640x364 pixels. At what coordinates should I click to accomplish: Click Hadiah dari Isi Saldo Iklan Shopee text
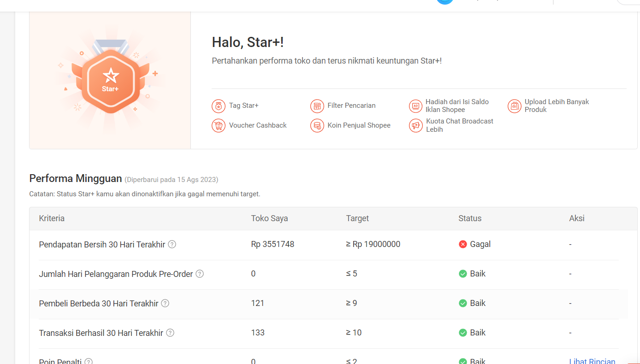[x=457, y=106]
